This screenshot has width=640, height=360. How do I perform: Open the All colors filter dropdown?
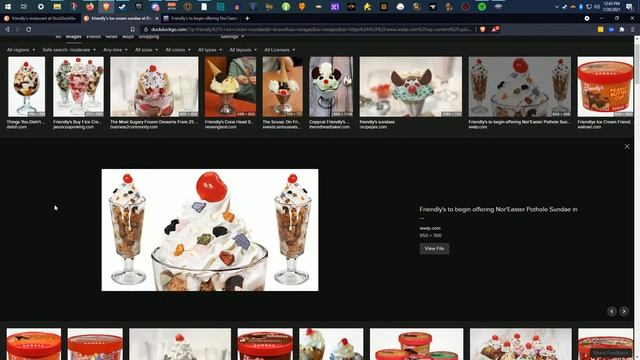[x=178, y=50]
